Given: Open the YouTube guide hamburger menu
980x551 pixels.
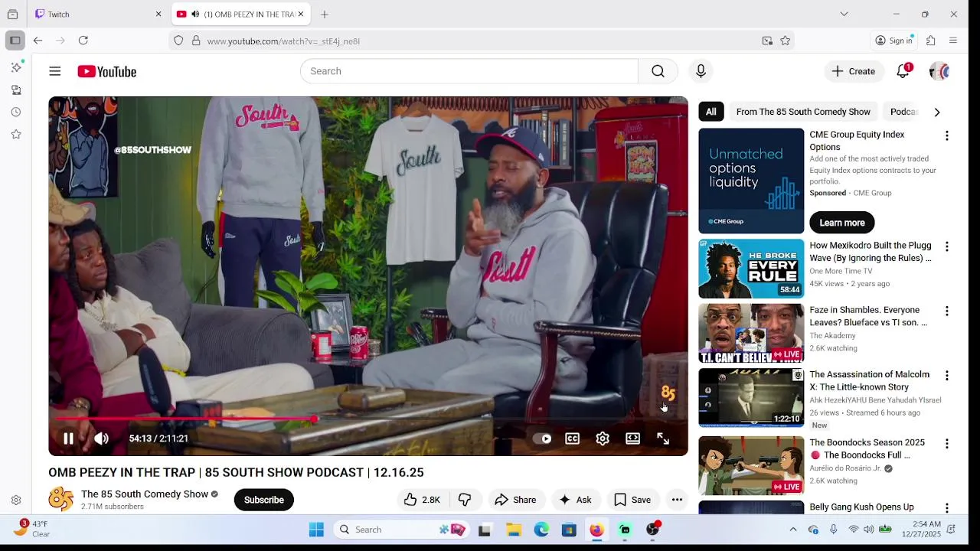Looking at the screenshot, I should (x=55, y=71).
